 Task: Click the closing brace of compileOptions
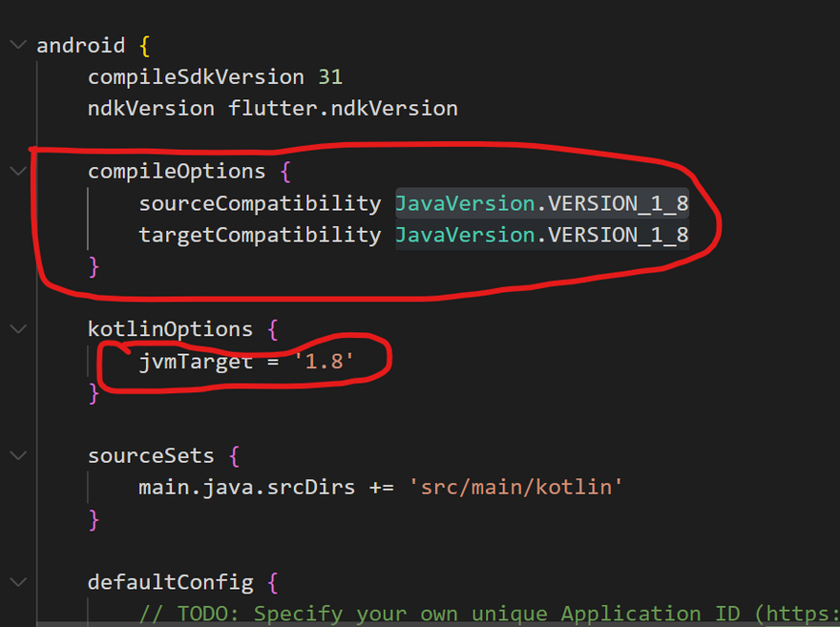[x=94, y=265]
